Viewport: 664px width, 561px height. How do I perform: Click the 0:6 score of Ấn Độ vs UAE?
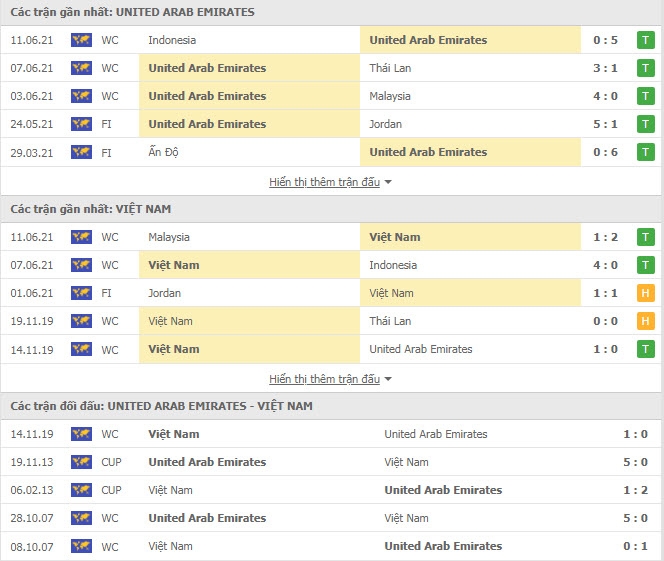coord(605,152)
